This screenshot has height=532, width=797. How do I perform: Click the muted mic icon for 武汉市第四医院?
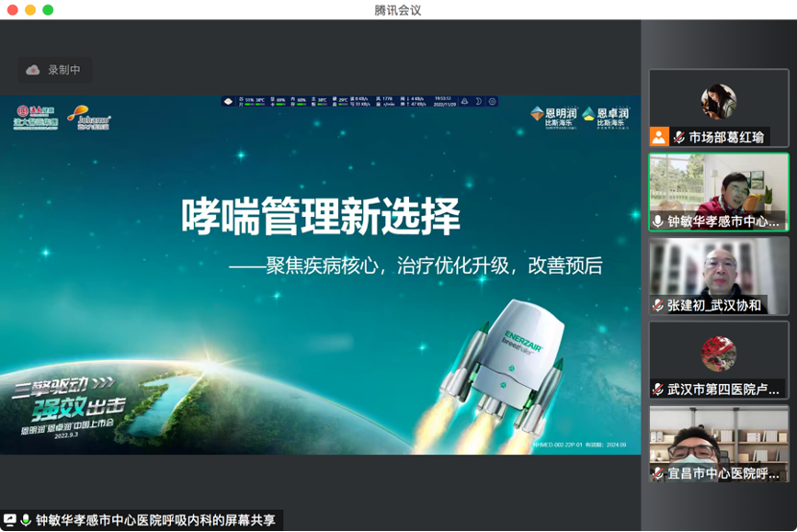click(659, 389)
